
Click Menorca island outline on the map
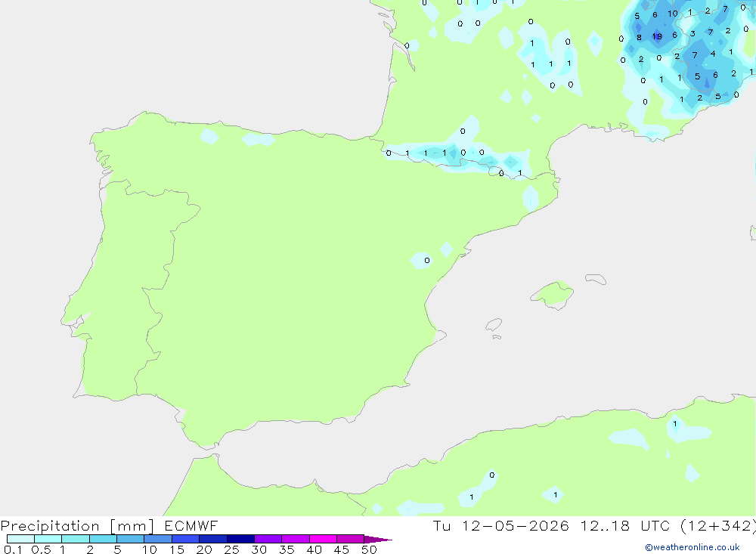[x=596, y=279]
